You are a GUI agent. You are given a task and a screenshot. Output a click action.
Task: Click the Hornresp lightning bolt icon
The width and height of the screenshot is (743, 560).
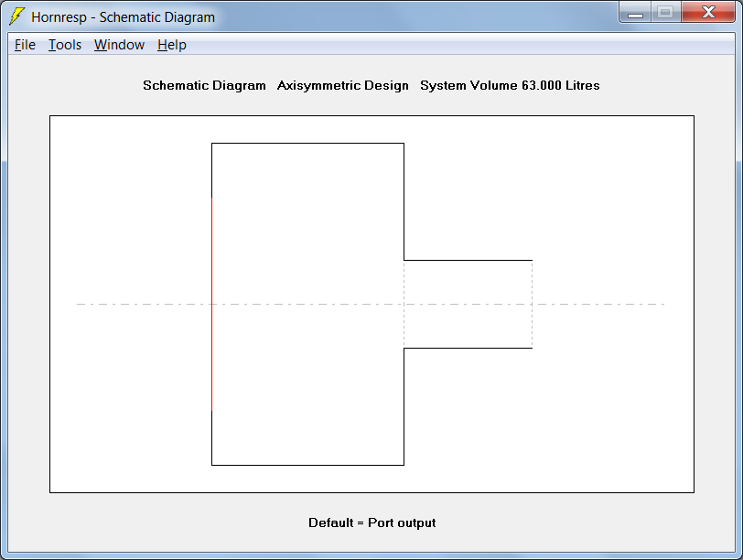(17, 16)
